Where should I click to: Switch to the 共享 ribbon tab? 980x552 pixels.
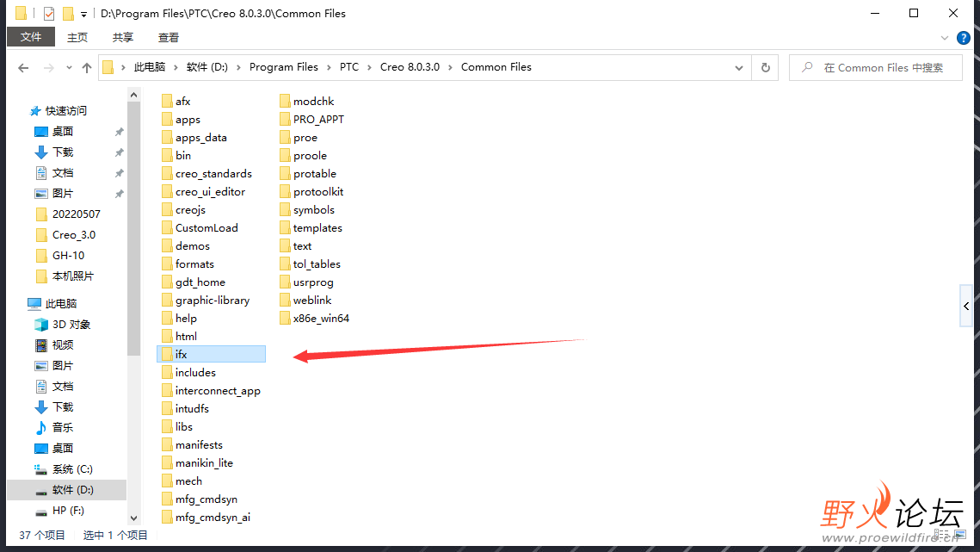pos(122,38)
